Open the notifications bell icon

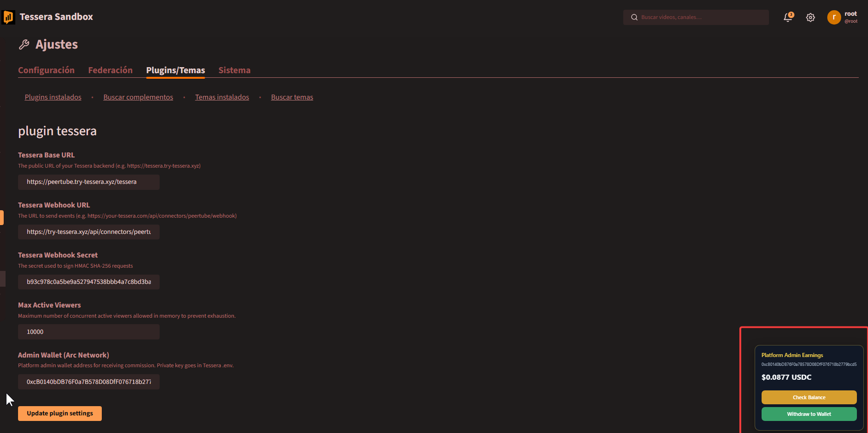click(x=788, y=17)
